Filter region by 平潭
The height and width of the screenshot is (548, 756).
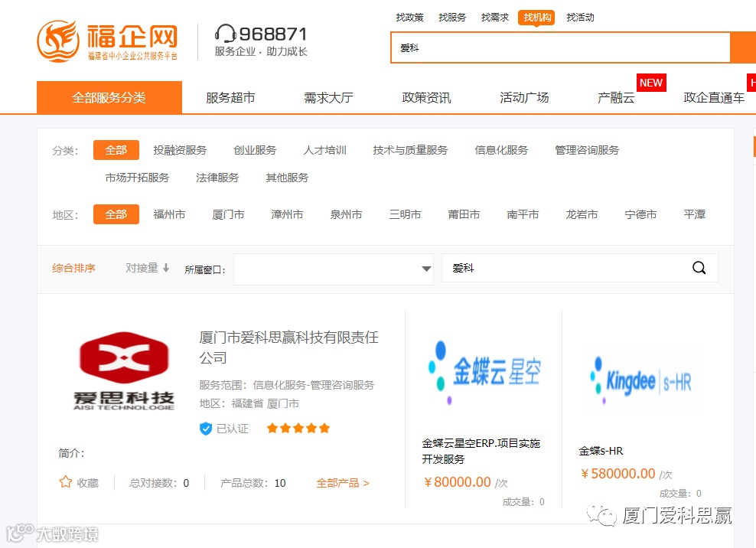(x=694, y=214)
